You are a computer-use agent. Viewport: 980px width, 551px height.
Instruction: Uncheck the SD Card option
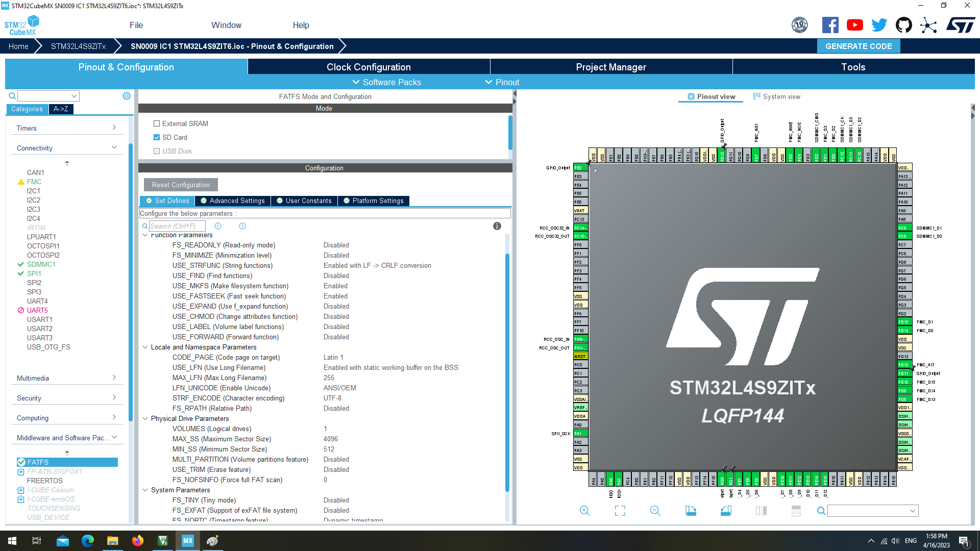(157, 137)
